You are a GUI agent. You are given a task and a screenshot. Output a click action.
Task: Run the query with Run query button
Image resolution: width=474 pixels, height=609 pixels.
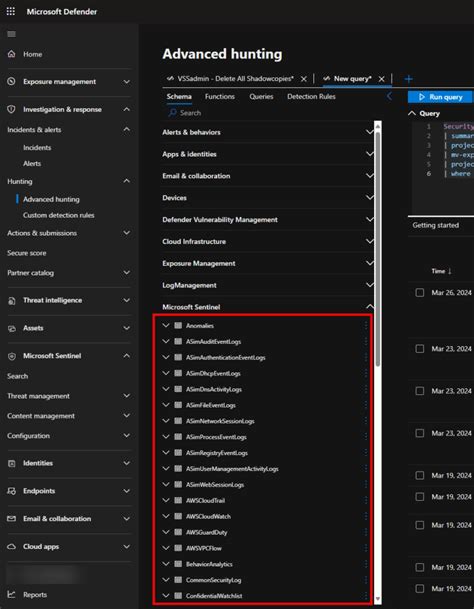[441, 97]
